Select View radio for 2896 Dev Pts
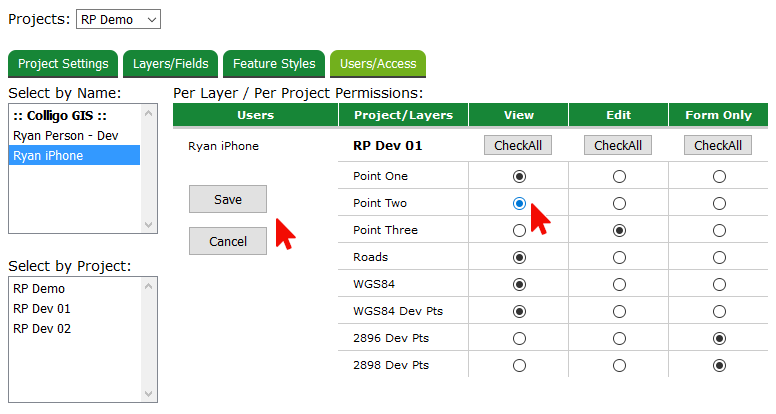776x414 pixels. 518,338
